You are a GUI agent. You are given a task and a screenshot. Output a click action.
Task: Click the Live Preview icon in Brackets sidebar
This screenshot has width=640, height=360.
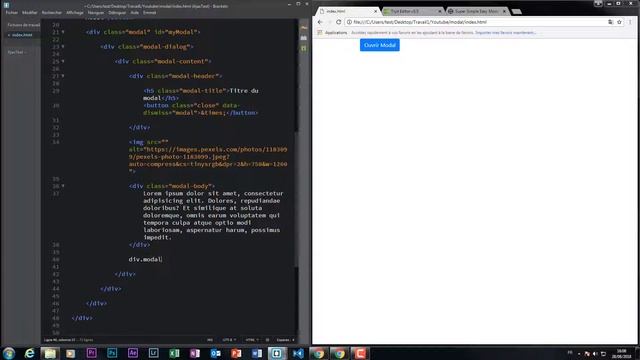(x=304, y=28)
